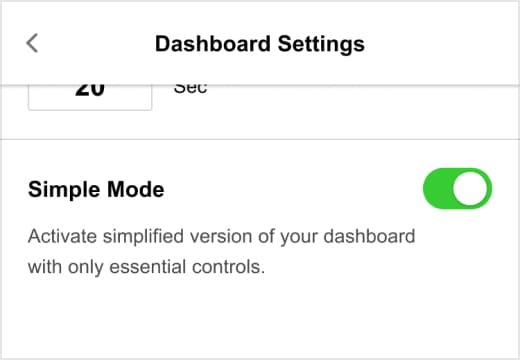Click the word 'Activate' in the description
Viewport: 520px width, 360px height.
click(62, 236)
